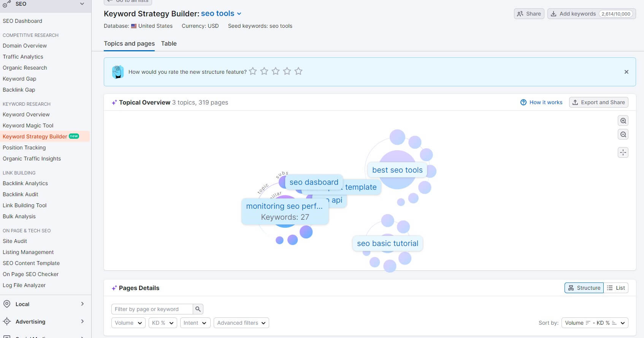Open Backlink Analytics in sidebar
This screenshot has width=644, height=338.
pos(25,183)
